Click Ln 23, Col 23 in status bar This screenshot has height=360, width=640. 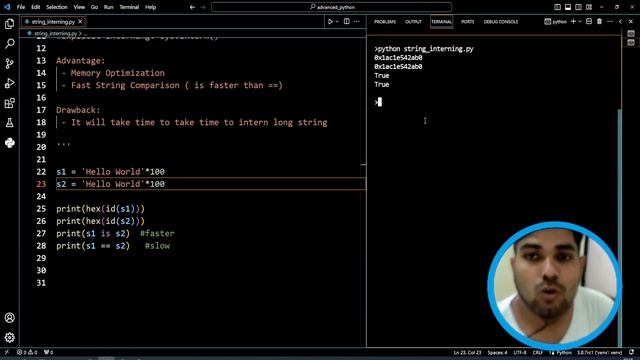click(x=467, y=352)
